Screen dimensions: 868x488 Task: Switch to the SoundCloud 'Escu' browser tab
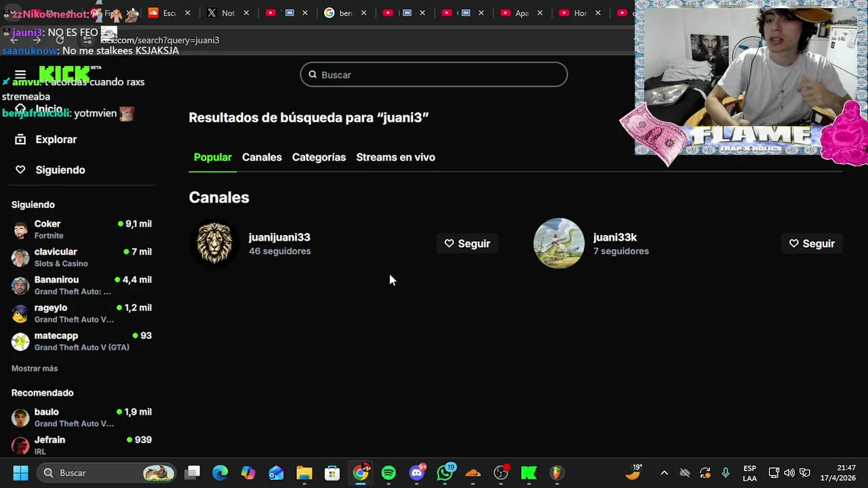tap(170, 13)
